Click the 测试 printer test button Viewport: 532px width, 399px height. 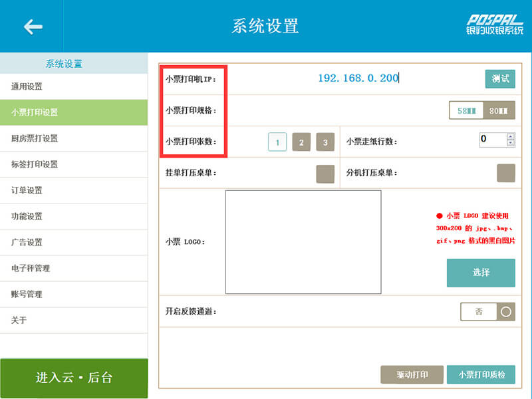499,78
